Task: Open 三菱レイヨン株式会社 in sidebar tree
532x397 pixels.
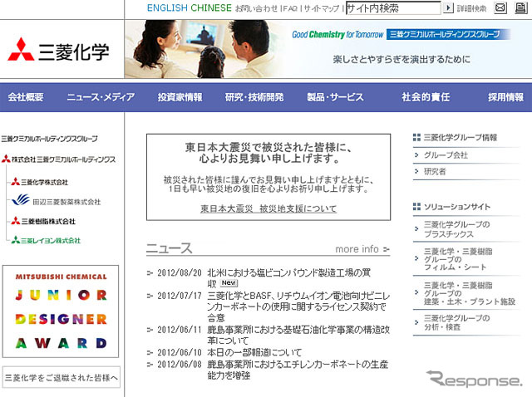Action: [x=46, y=240]
